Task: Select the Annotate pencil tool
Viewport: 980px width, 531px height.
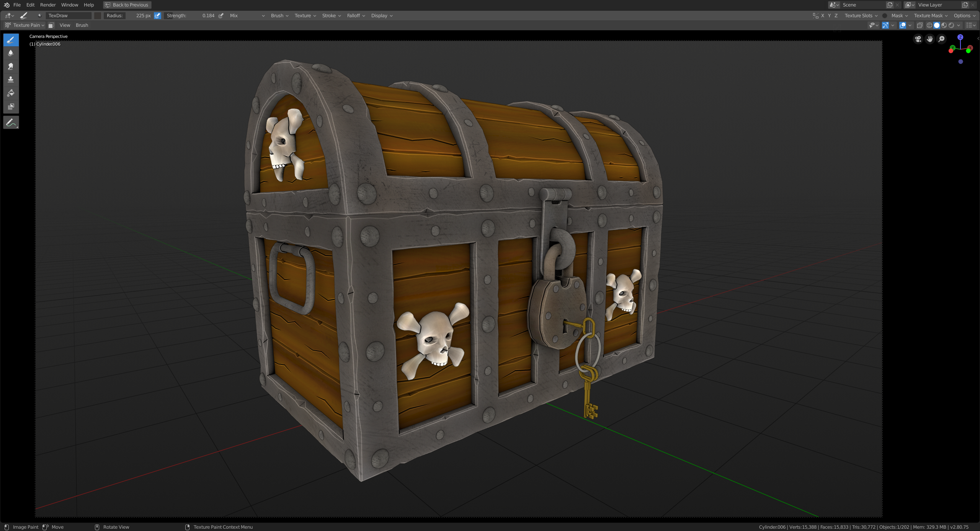Action: coord(11,123)
